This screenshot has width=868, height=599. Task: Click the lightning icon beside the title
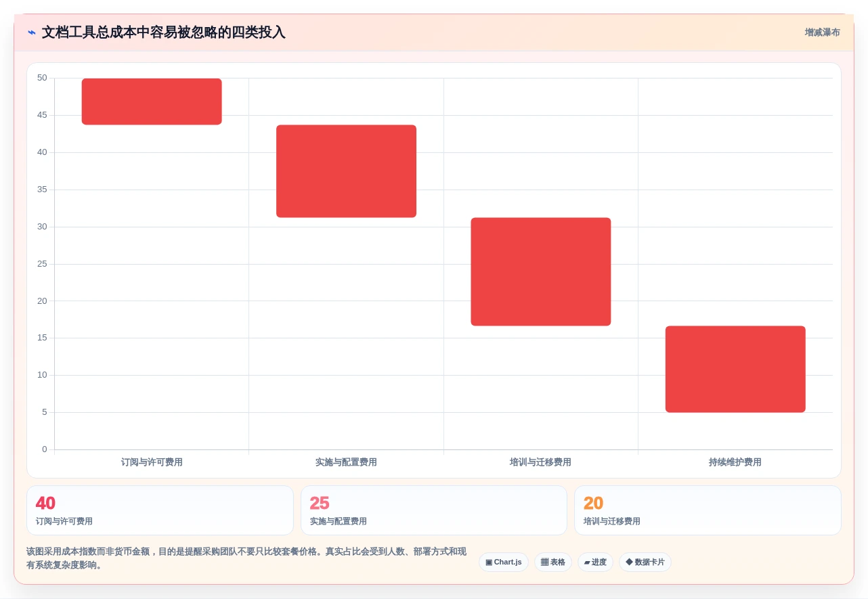click(31, 32)
